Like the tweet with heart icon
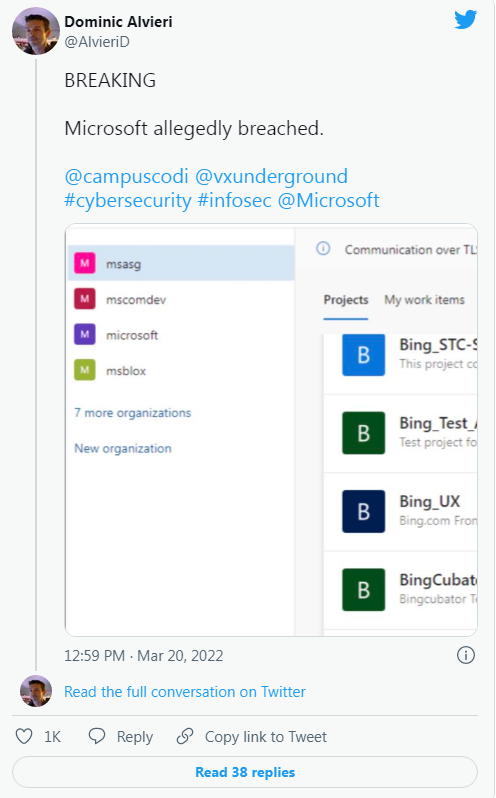This screenshot has width=496, height=798. (x=24, y=736)
